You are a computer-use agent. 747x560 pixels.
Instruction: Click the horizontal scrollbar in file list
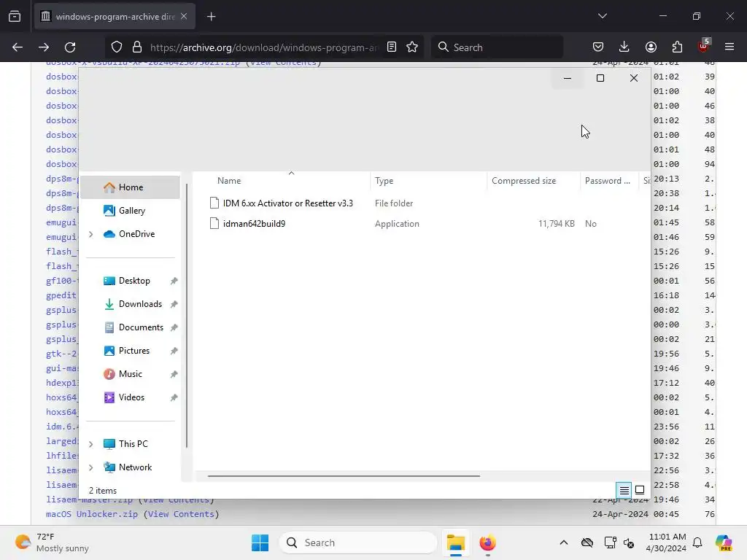pyautogui.click(x=344, y=475)
